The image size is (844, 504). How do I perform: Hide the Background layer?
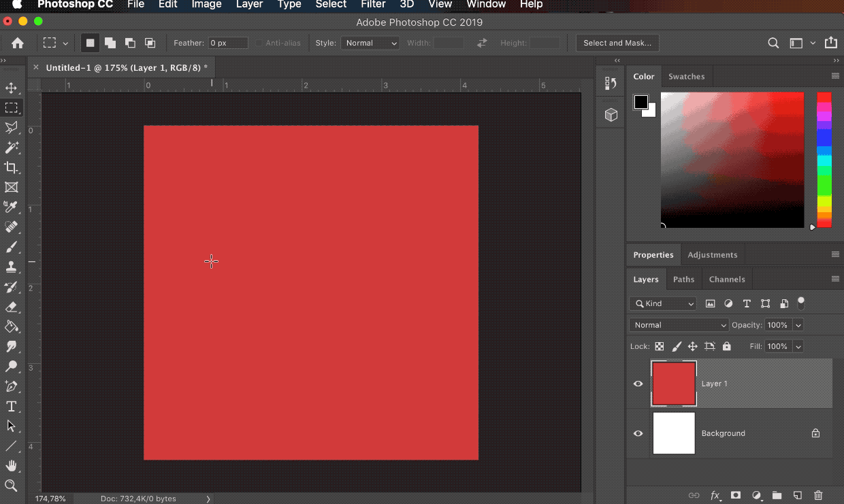(638, 433)
